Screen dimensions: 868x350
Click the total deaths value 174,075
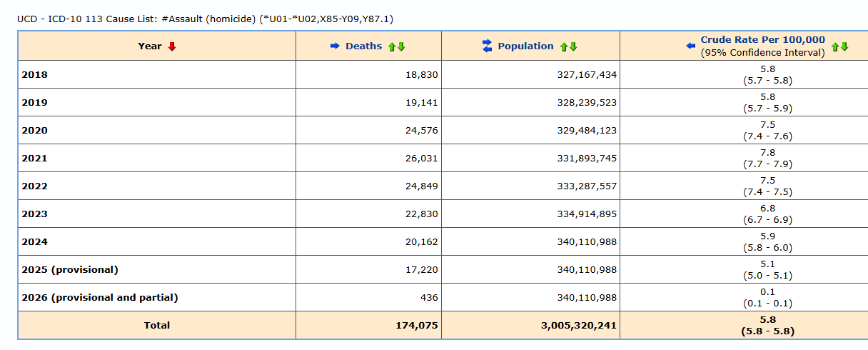(417, 326)
